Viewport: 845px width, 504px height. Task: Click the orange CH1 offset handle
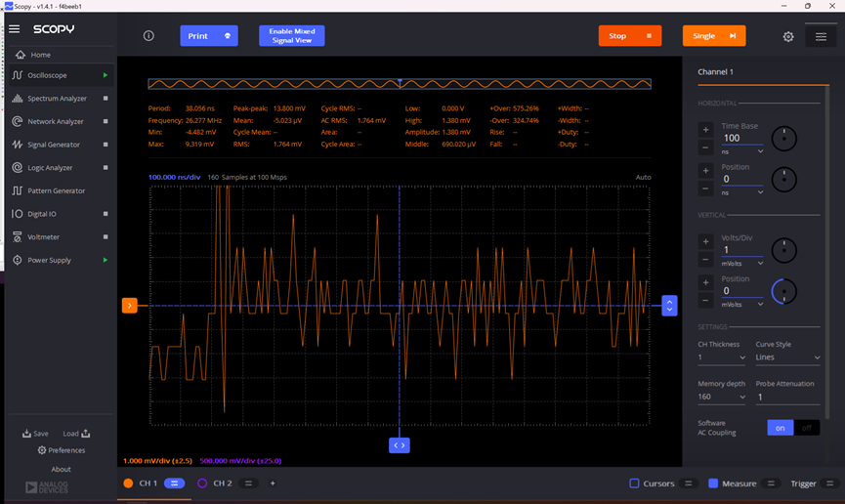point(129,306)
